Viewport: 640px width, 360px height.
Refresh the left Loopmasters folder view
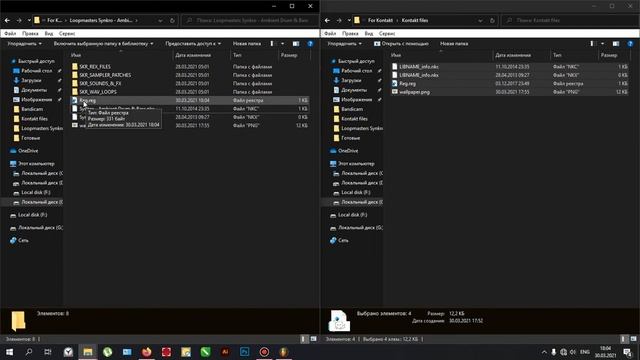coord(172,20)
